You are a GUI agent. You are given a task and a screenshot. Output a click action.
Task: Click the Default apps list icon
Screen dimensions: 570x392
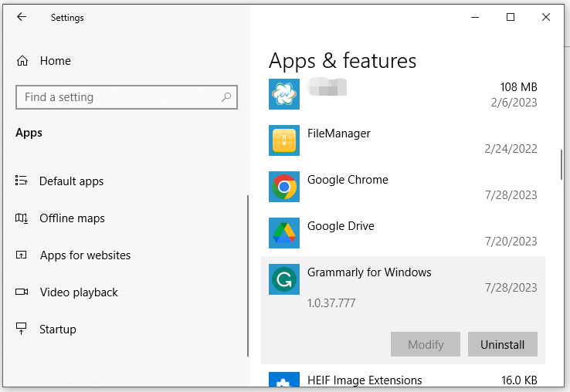22,181
